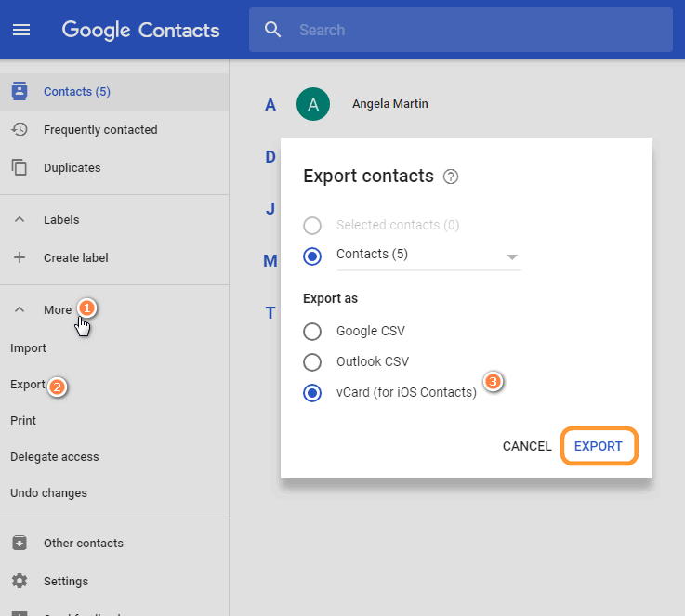Click the Duplicates copy icon
The width and height of the screenshot is (685, 616).
(x=19, y=167)
